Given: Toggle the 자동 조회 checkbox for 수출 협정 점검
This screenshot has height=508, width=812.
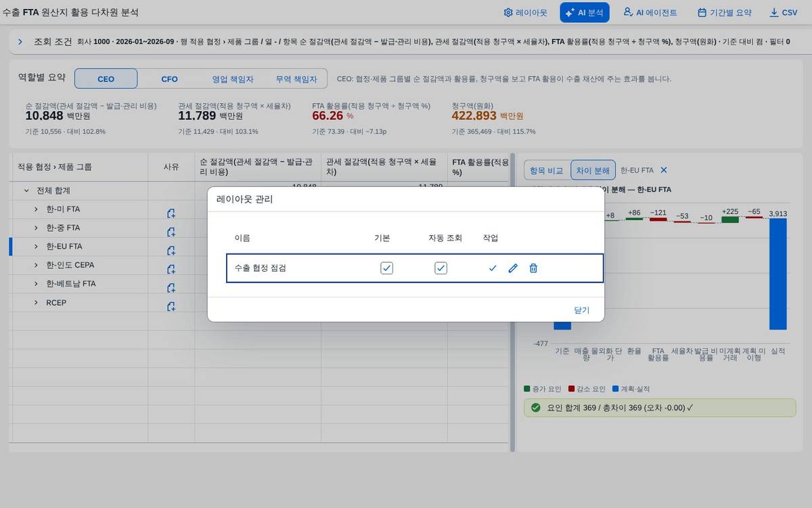Looking at the screenshot, I should click(441, 268).
